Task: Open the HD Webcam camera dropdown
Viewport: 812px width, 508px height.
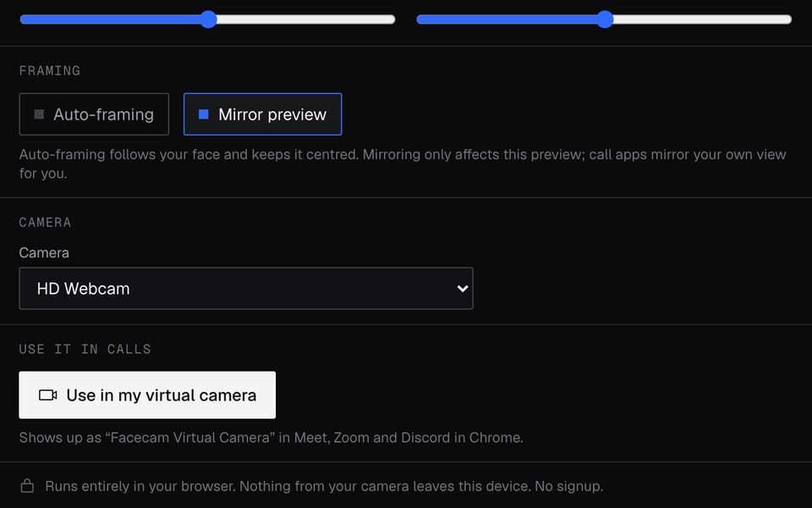Action: (246, 288)
